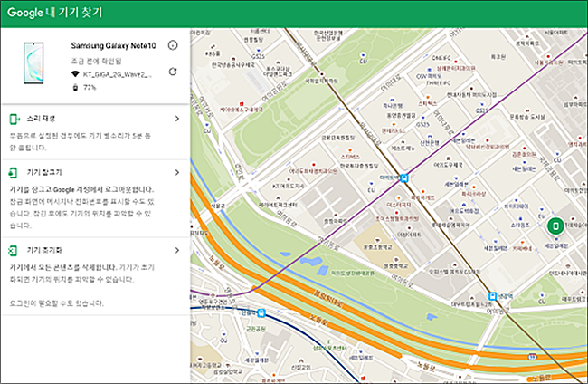Click the 기기 잠그기 lock-device icon
This screenshot has height=384, width=588.
(14, 173)
